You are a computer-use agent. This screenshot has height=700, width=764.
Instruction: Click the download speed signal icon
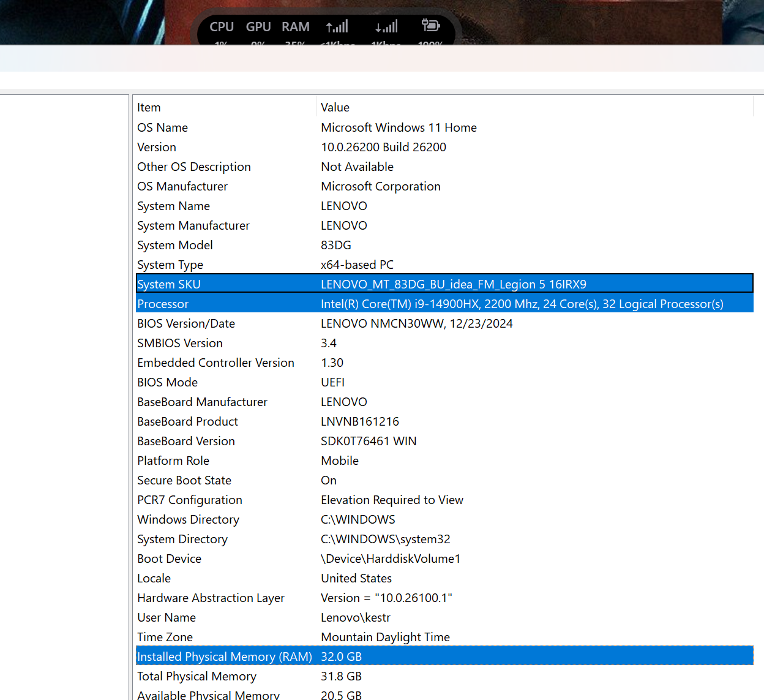[x=386, y=26]
